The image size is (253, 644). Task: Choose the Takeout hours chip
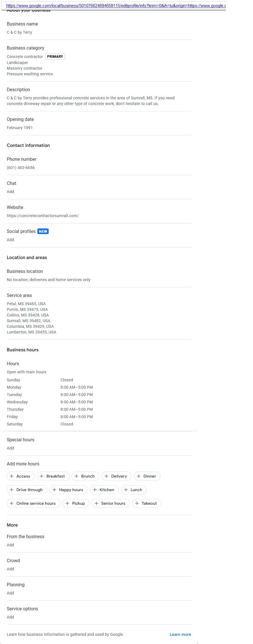click(x=147, y=503)
